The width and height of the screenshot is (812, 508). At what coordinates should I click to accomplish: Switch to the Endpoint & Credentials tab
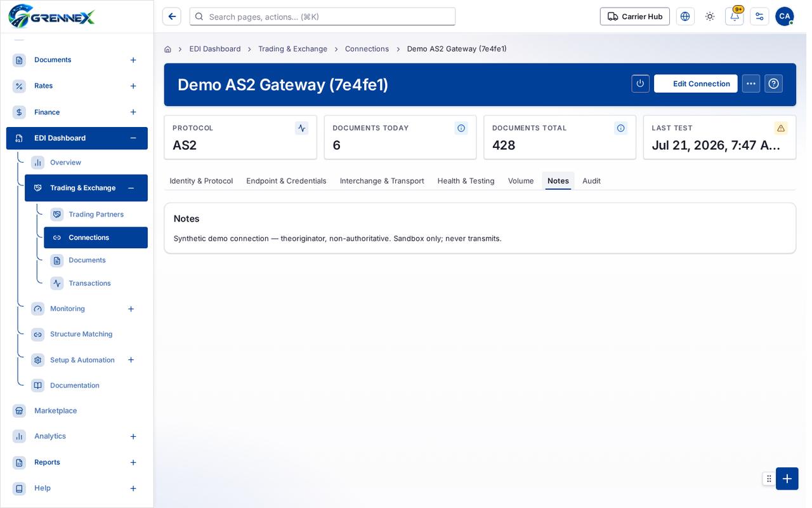[286, 181]
